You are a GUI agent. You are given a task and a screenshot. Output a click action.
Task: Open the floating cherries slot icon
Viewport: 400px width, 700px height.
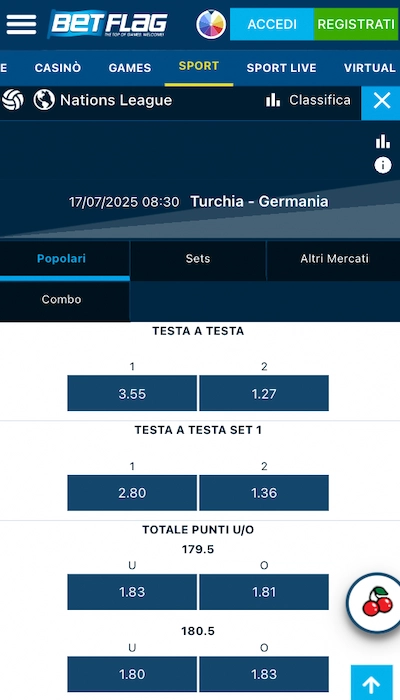376,603
